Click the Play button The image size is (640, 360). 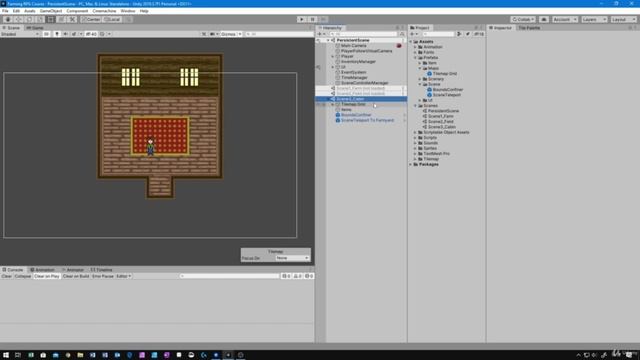click(302, 19)
